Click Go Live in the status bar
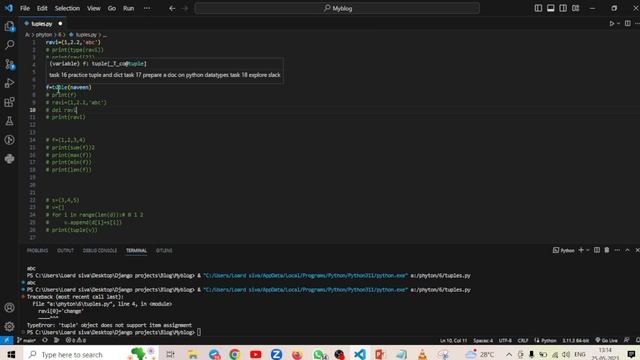This screenshot has height=360, width=640. coord(607,340)
